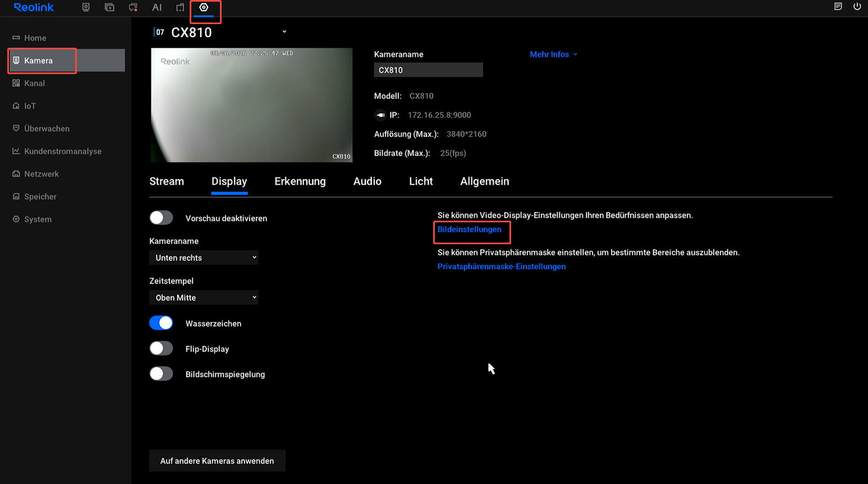868x484 pixels.
Task: Switch to the Allgemein tab
Action: (485, 181)
